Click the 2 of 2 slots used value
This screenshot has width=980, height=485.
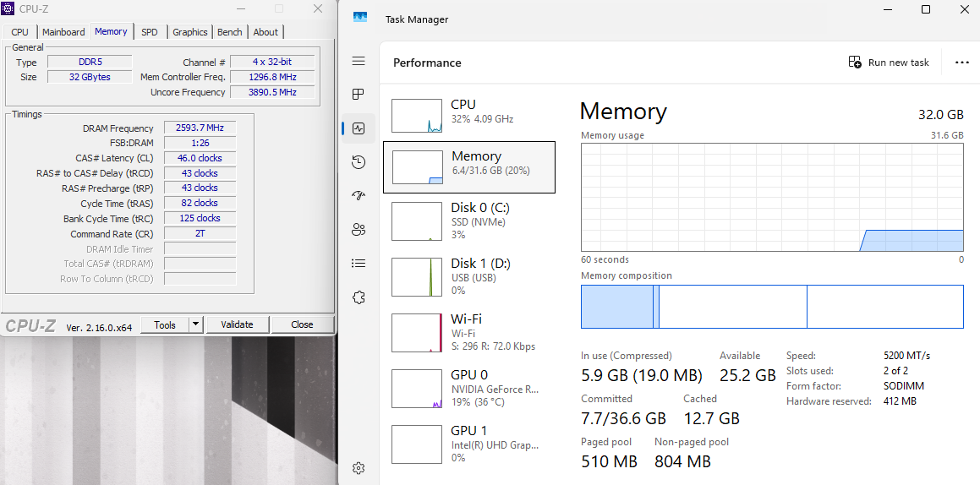pos(895,371)
